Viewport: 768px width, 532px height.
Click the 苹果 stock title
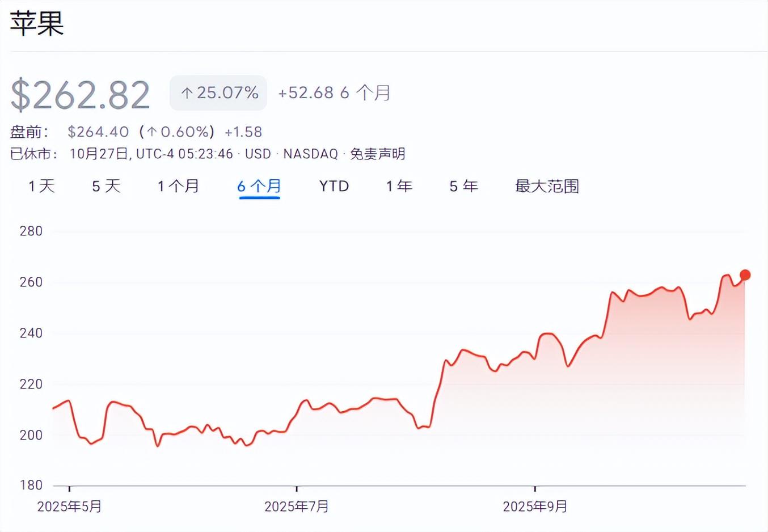[37, 24]
